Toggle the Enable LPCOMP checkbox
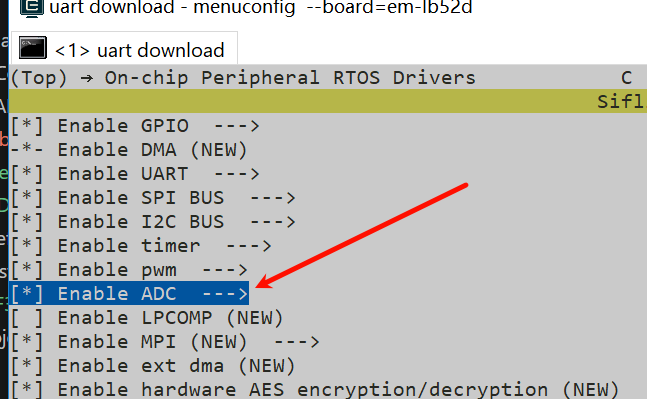 pos(27,318)
